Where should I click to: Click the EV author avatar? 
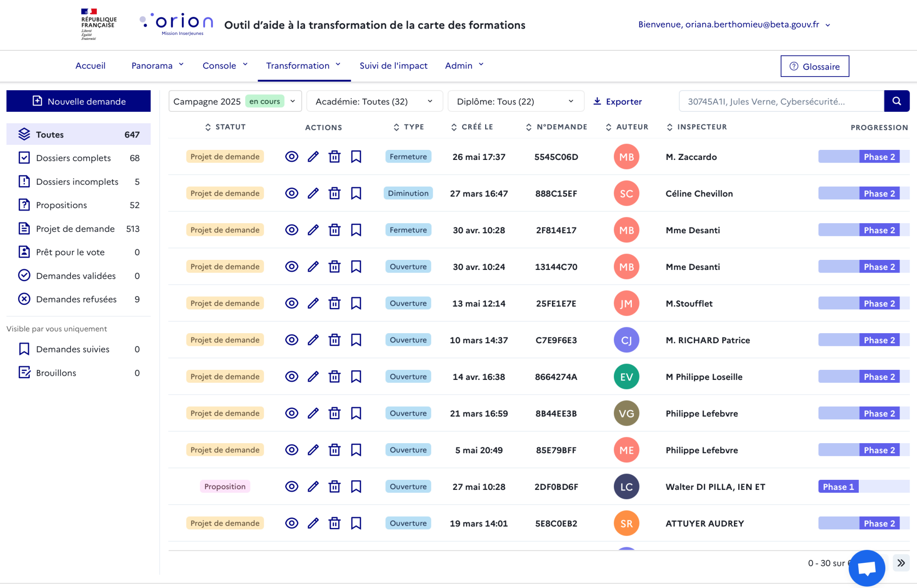tap(626, 377)
